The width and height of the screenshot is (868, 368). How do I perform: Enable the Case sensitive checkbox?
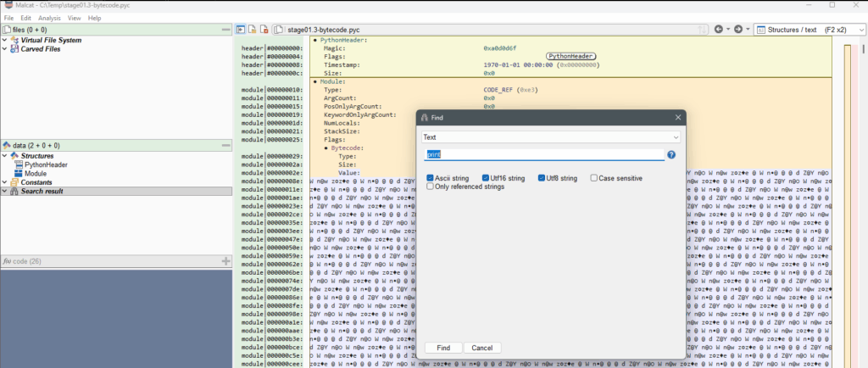(x=593, y=178)
